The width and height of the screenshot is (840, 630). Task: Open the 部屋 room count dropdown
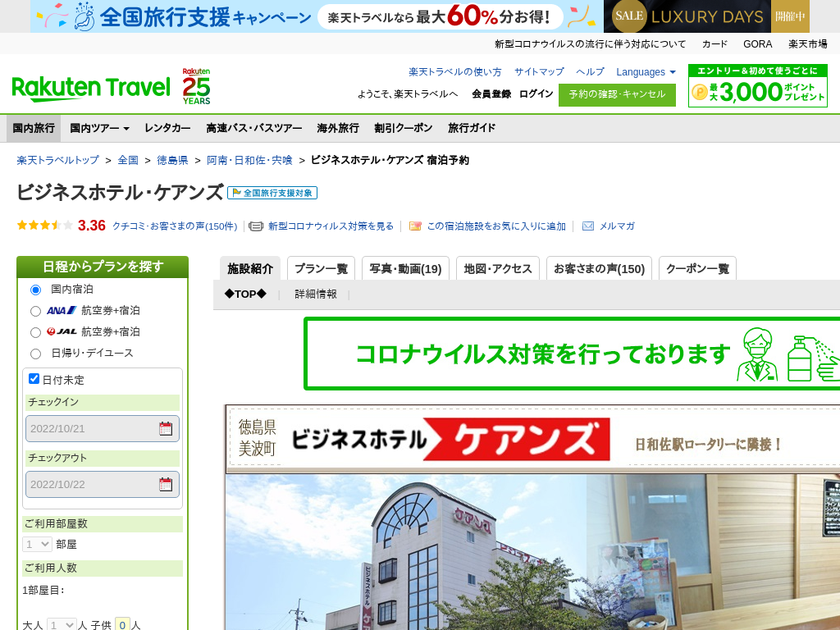coord(37,545)
